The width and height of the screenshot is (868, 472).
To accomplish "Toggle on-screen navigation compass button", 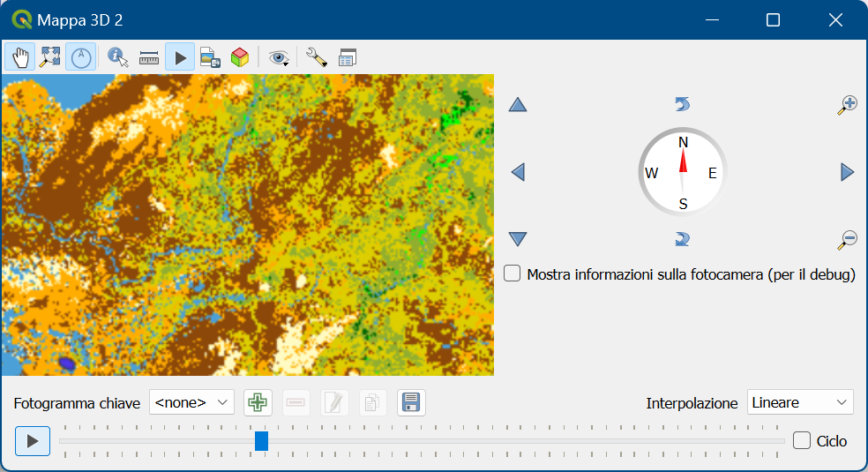I will pyautogui.click(x=81, y=57).
